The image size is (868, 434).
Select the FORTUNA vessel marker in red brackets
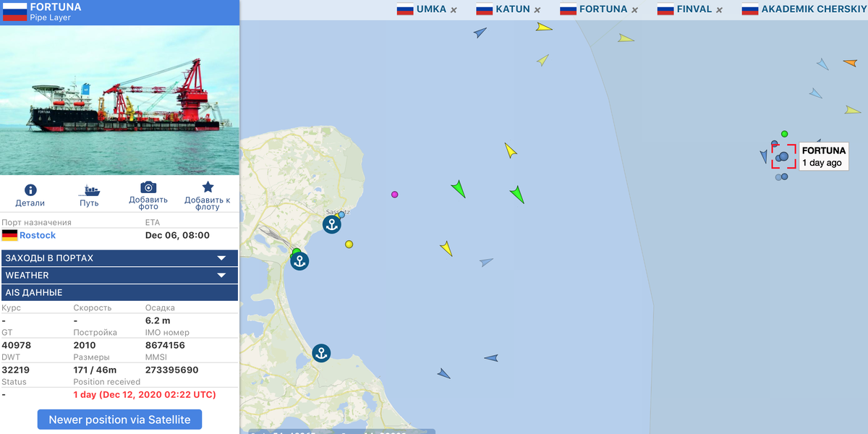783,156
